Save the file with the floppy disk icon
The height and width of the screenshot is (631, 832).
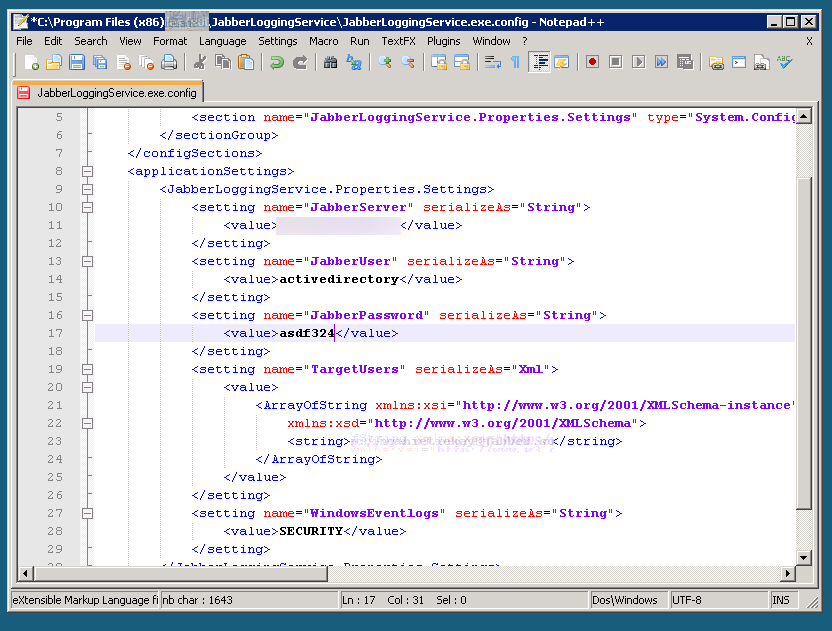click(x=77, y=63)
